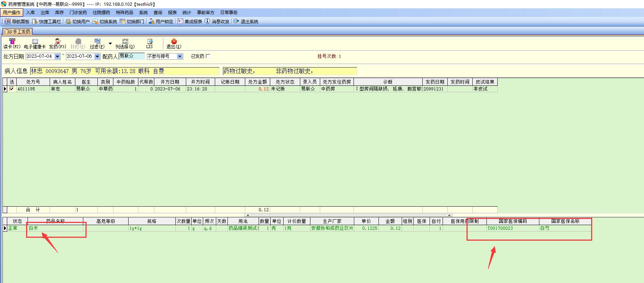This screenshot has width=644, height=283.
Task: Open the end date dropdown 2023-07-06
Action: [x=97, y=56]
